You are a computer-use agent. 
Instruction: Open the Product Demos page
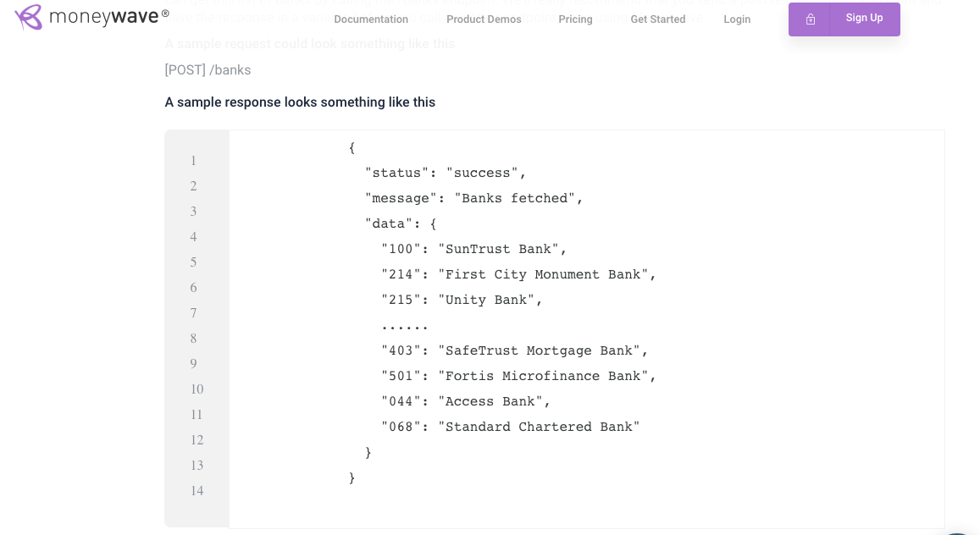click(x=484, y=19)
